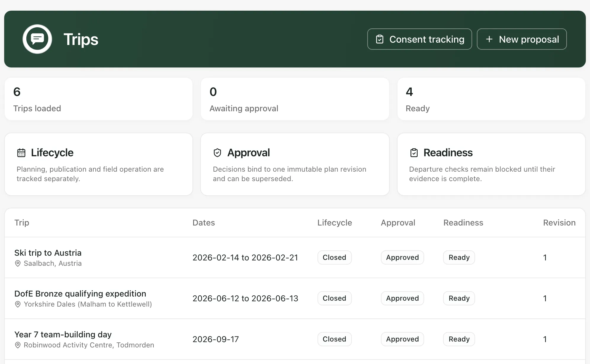Viewport: 590px width, 364px height.
Task: Click the Trips loaded stat card
Action: (x=99, y=99)
